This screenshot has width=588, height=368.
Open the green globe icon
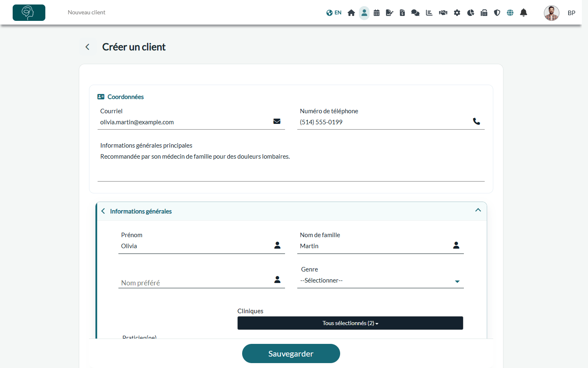tap(510, 13)
